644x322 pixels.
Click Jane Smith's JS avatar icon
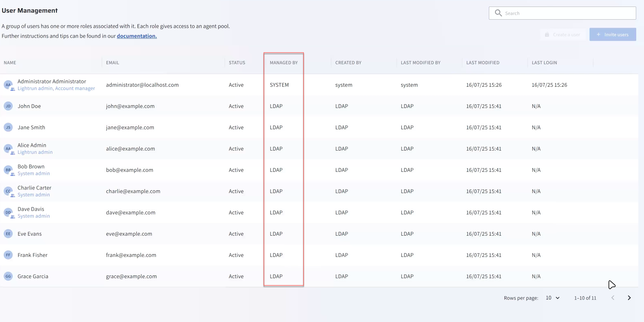click(8, 127)
